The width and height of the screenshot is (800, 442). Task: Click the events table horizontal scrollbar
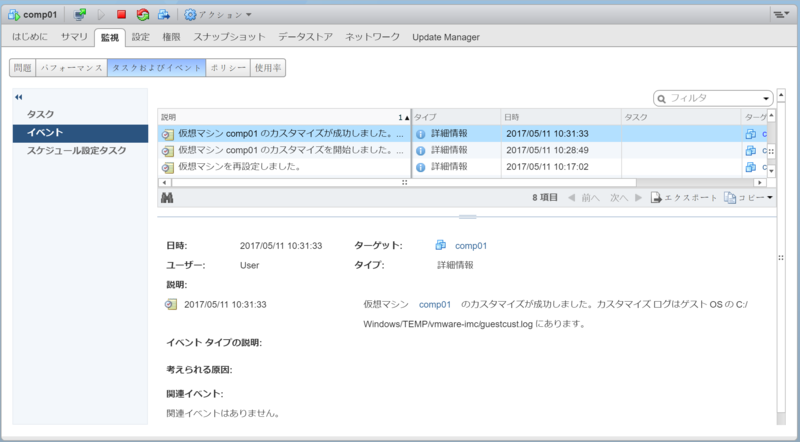[x=404, y=182]
